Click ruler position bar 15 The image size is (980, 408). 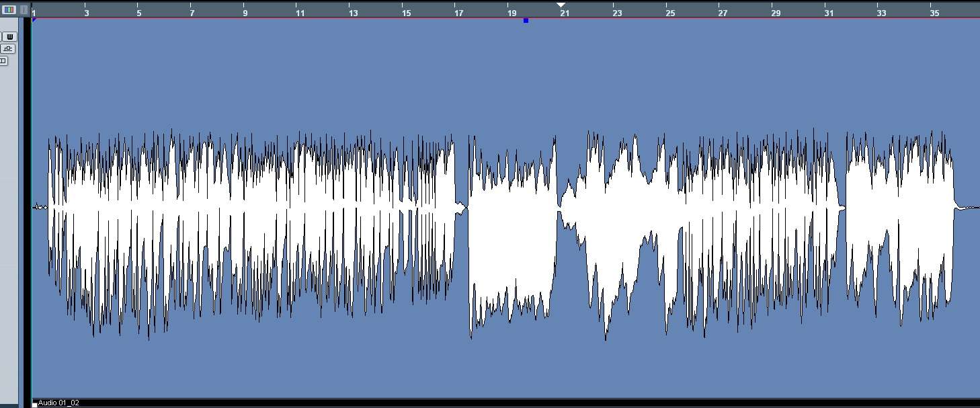406,13
